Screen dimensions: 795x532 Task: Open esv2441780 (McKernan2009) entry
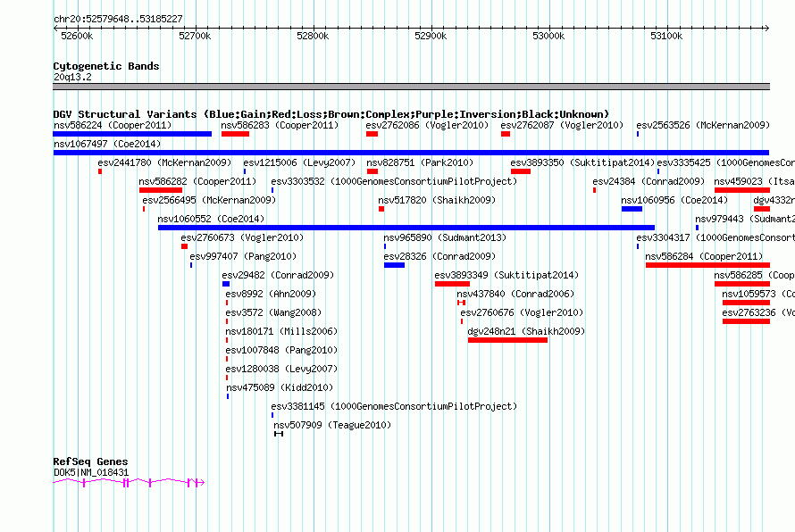coord(164,162)
